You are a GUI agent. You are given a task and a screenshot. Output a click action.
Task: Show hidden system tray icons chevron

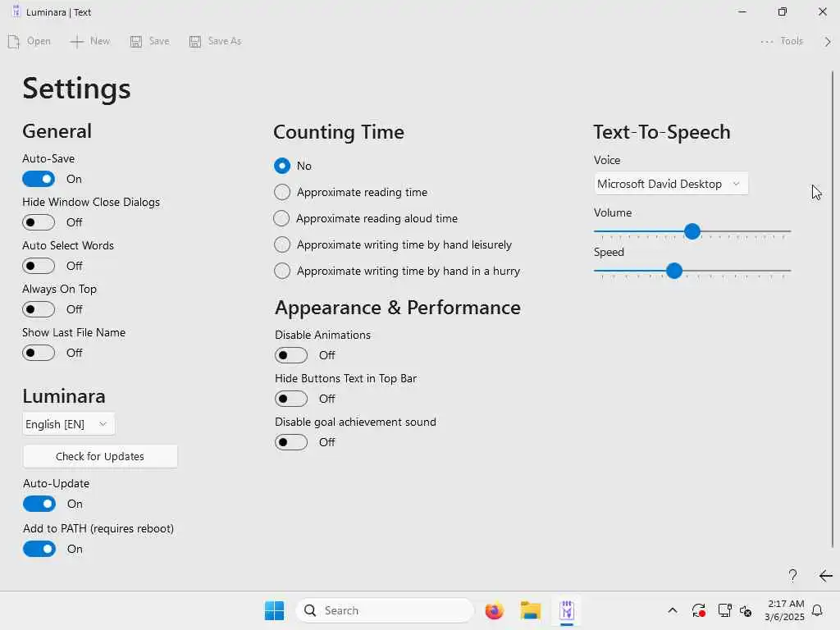point(673,610)
